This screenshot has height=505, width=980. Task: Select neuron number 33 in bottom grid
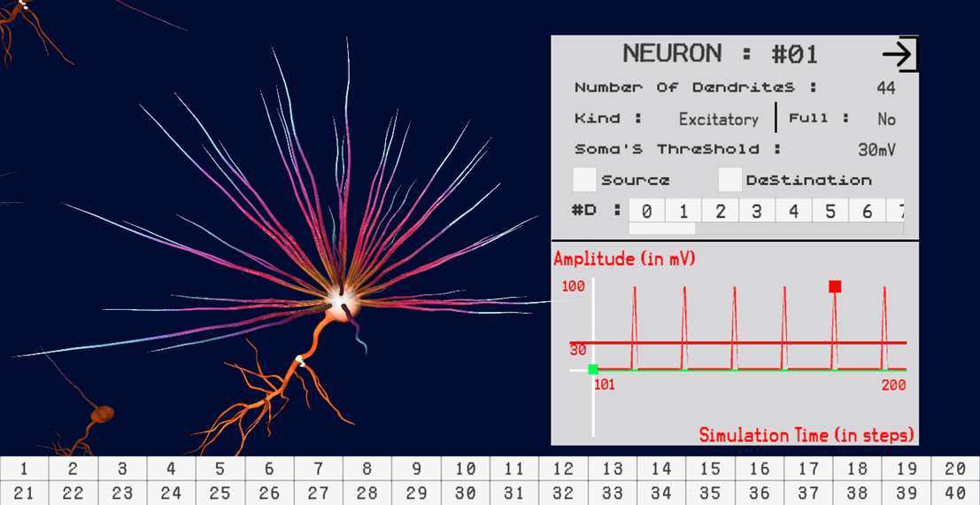(612, 493)
